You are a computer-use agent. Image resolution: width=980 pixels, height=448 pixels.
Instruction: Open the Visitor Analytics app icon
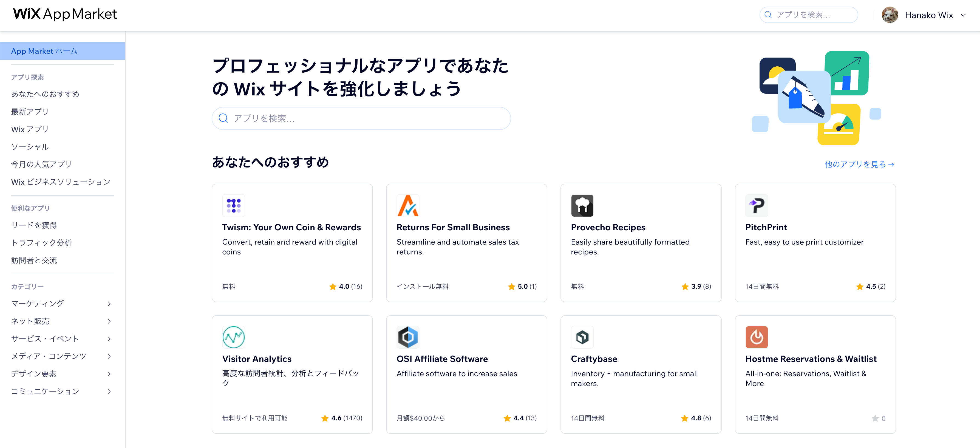tap(233, 337)
